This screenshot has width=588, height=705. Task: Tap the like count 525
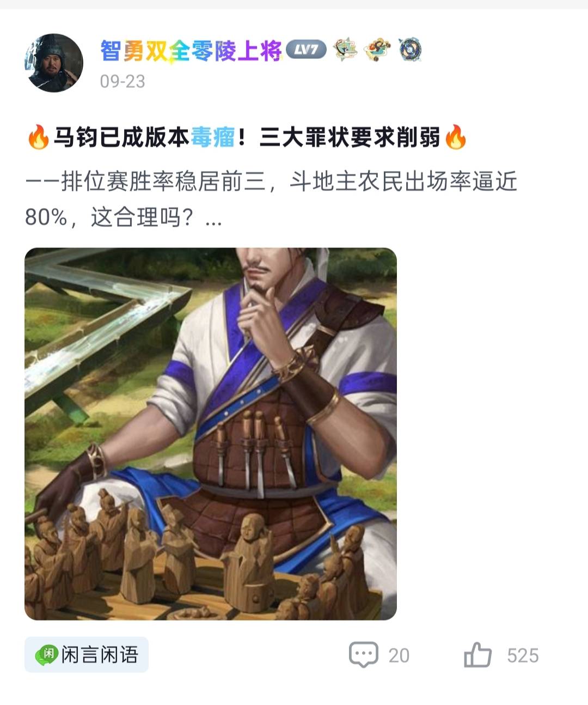click(523, 655)
